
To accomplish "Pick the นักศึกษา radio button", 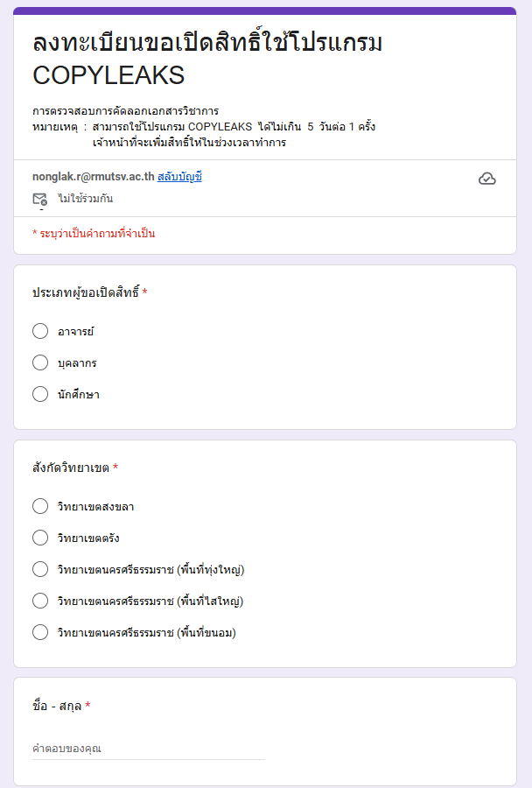I will coord(40,394).
